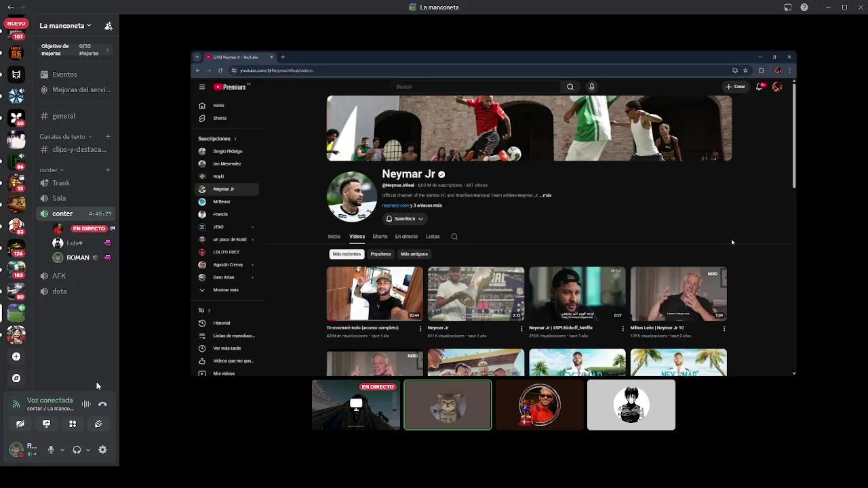Open Ver más tarde playlist
868x488 pixels.
click(226, 348)
